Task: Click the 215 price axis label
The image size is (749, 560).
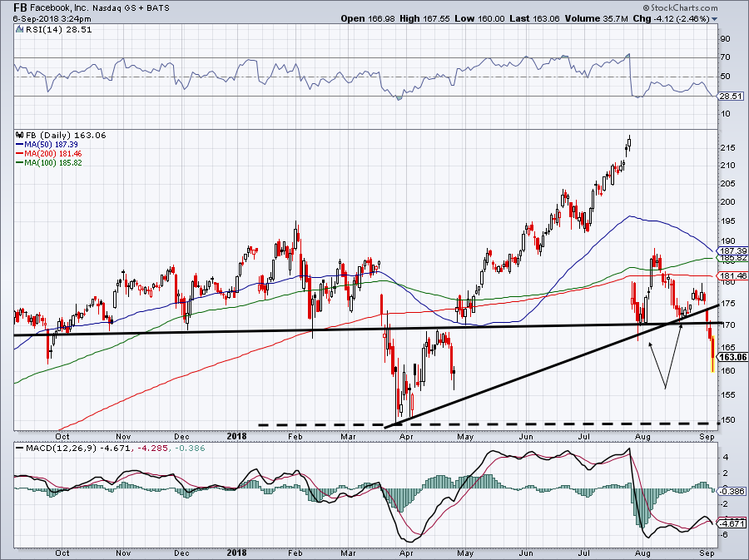Action: (727, 148)
